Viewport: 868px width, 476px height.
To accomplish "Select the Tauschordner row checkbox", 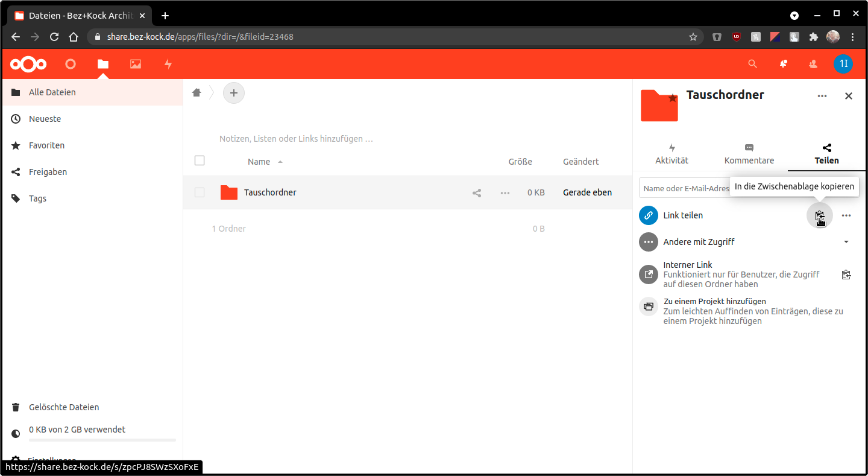I will (200, 193).
